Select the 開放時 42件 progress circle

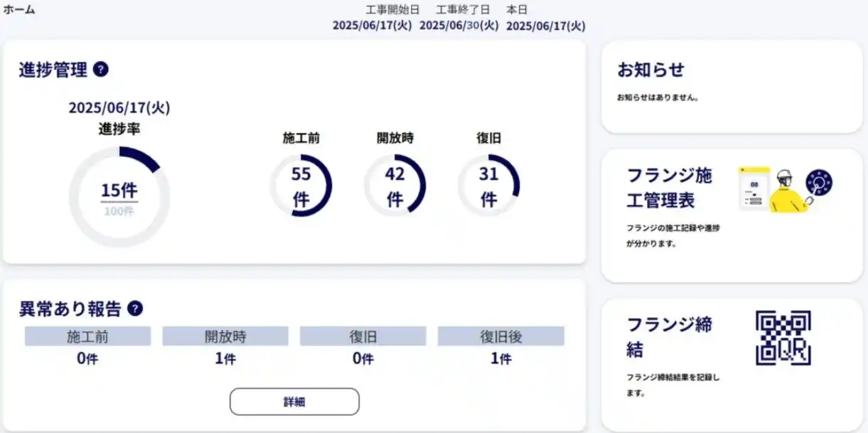(x=395, y=185)
